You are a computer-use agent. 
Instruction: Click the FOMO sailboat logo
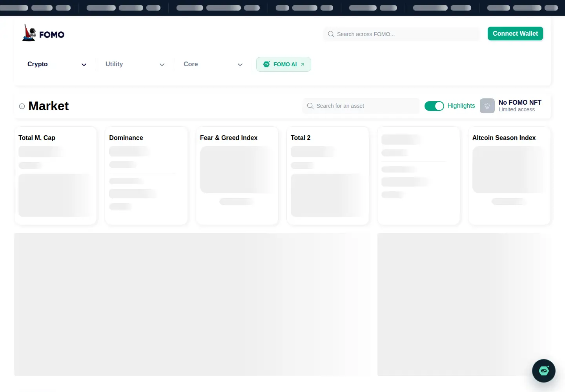click(43, 33)
